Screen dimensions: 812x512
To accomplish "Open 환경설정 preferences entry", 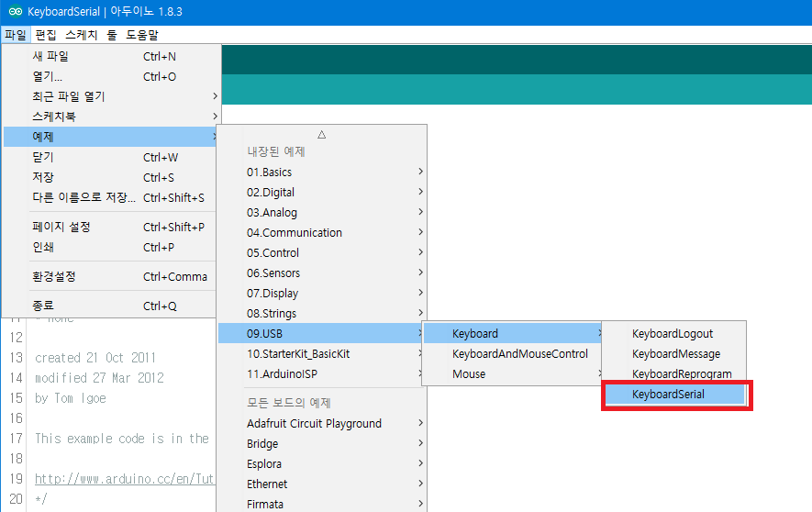I will 109,277.
